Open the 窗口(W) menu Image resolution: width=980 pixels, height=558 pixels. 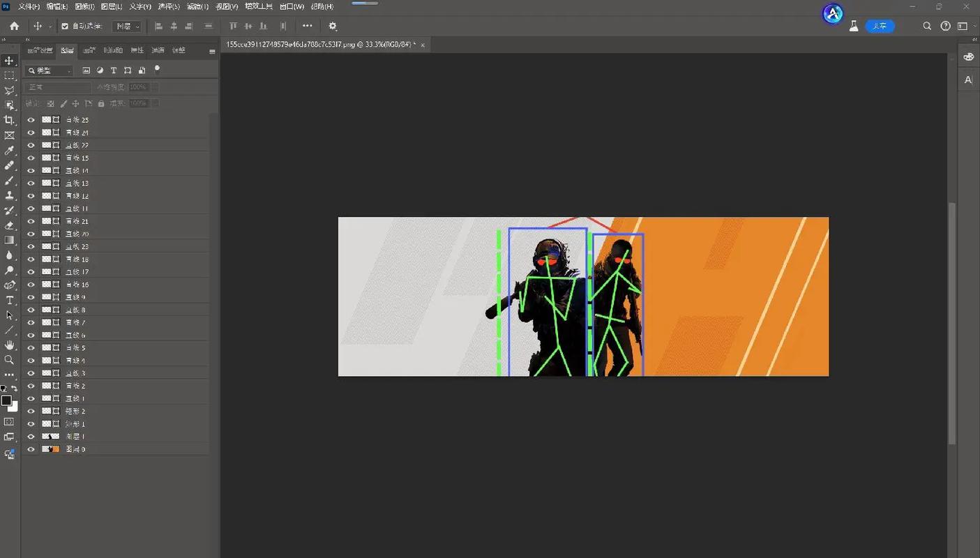(292, 6)
